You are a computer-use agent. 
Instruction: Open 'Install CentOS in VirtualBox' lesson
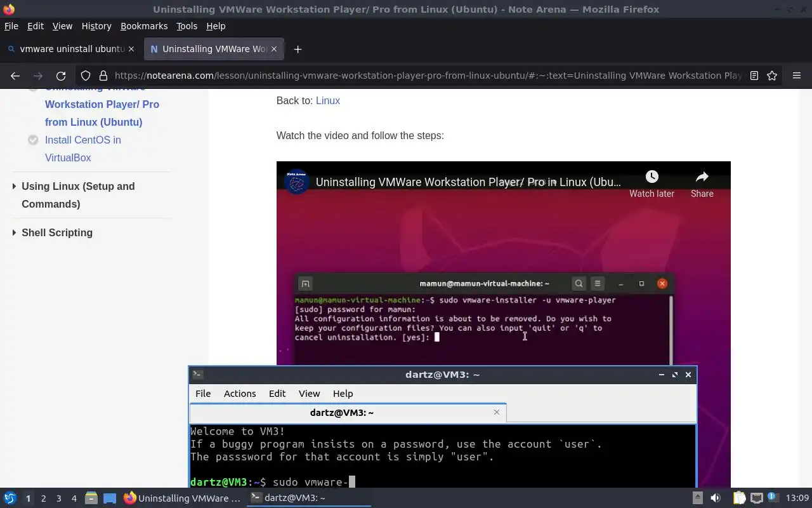click(x=83, y=149)
